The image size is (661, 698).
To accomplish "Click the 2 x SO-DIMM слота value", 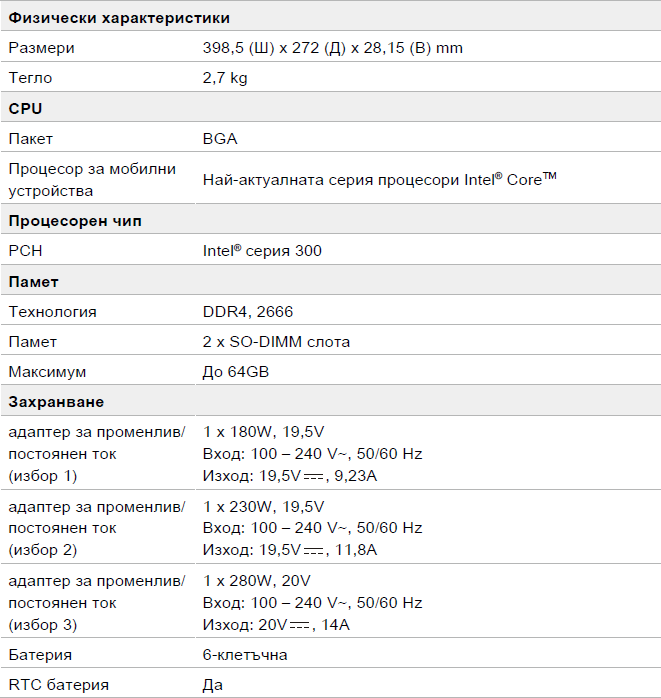I will pyautogui.click(x=276, y=342).
